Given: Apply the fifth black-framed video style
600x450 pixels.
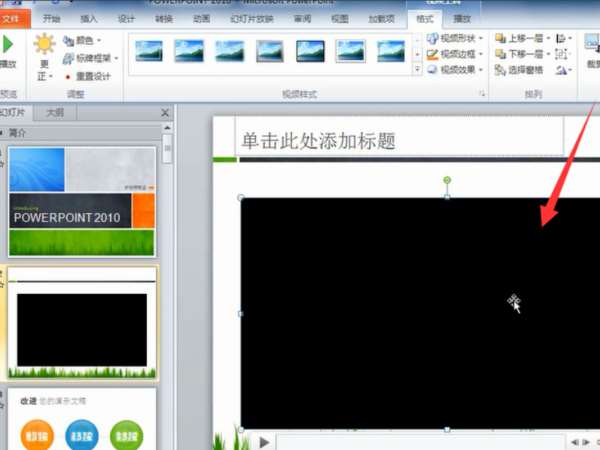Looking at the screenshot, I should point(310,51).
